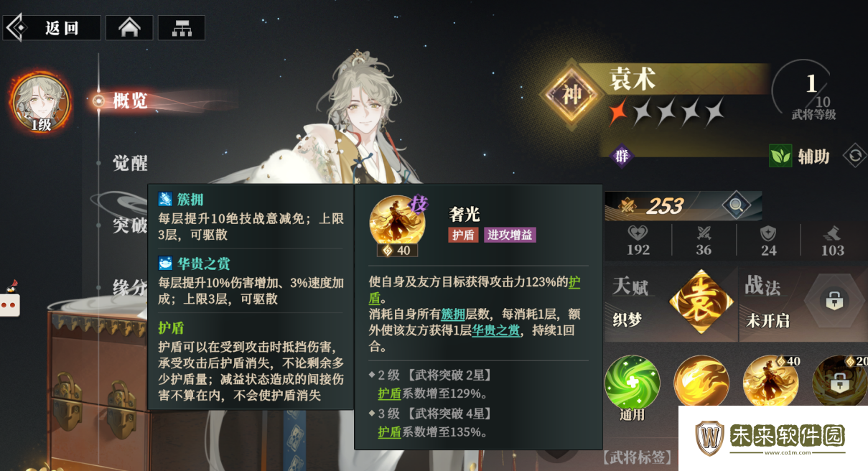Select the golden flame skill icon
Viewport: 868px width, 471px height.
click(701, 383)
